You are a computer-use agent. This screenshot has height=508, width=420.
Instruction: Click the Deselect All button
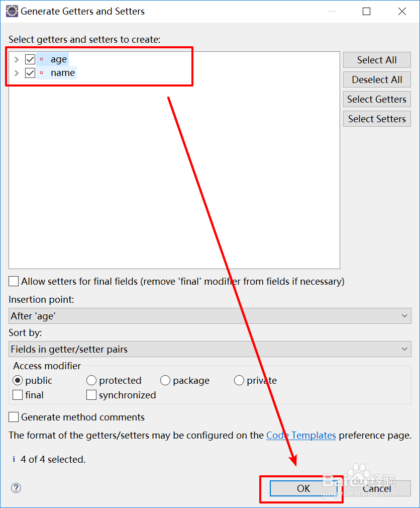click(377, 79)
